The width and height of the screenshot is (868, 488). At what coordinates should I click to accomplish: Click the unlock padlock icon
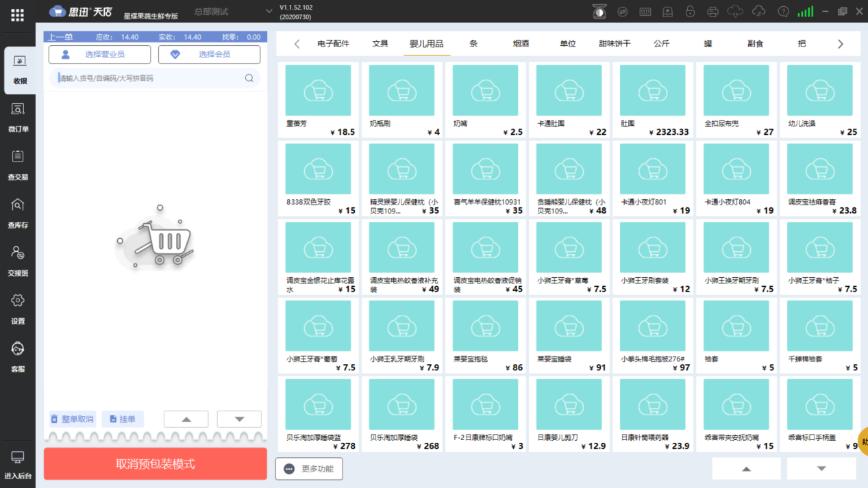690,12
